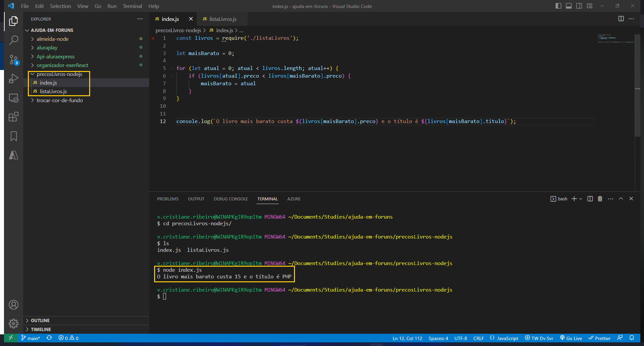Expand the OUTLINE section
This screenshot has height=346, width=644.
tap(86, 320)
